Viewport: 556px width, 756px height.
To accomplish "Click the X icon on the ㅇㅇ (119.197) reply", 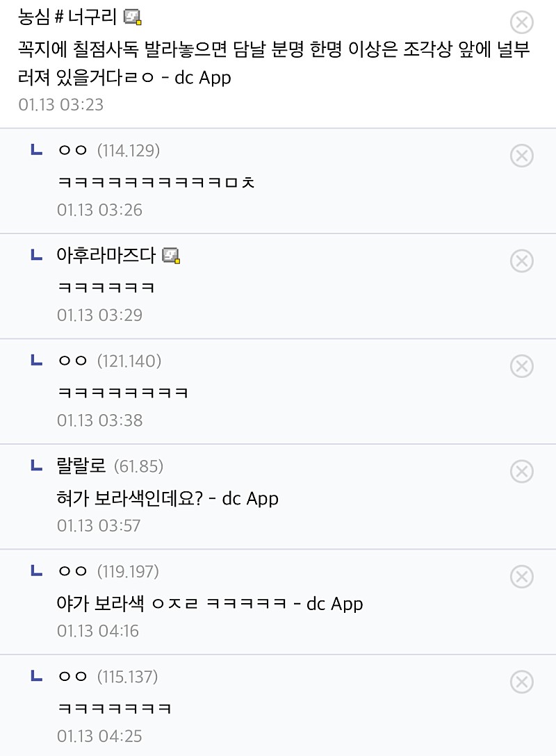I will point(521,577).
